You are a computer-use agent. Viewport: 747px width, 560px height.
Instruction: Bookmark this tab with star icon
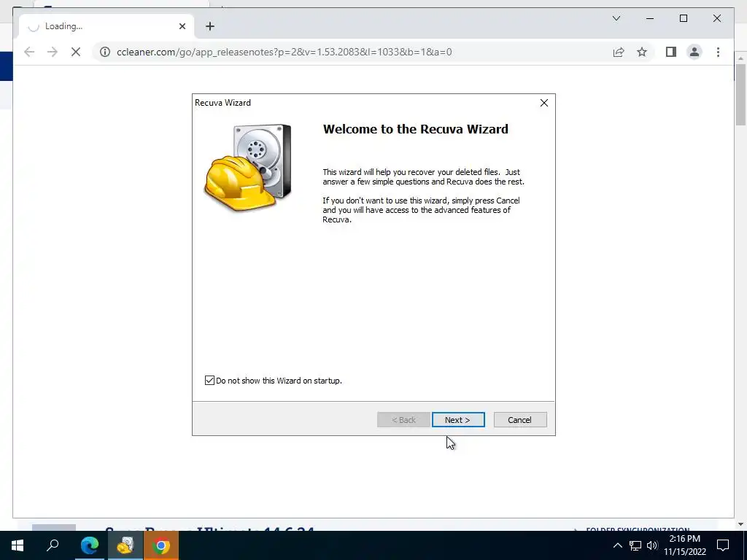click(642, 52)
